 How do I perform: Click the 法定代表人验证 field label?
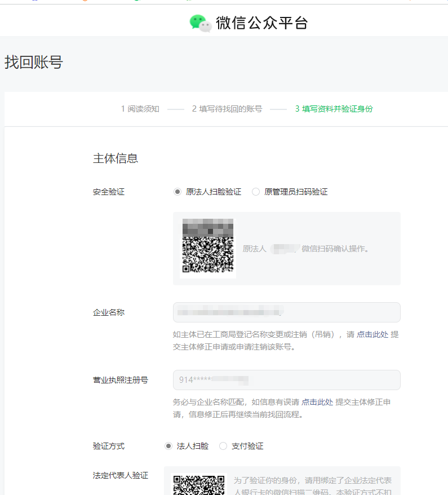click(121, 475)
